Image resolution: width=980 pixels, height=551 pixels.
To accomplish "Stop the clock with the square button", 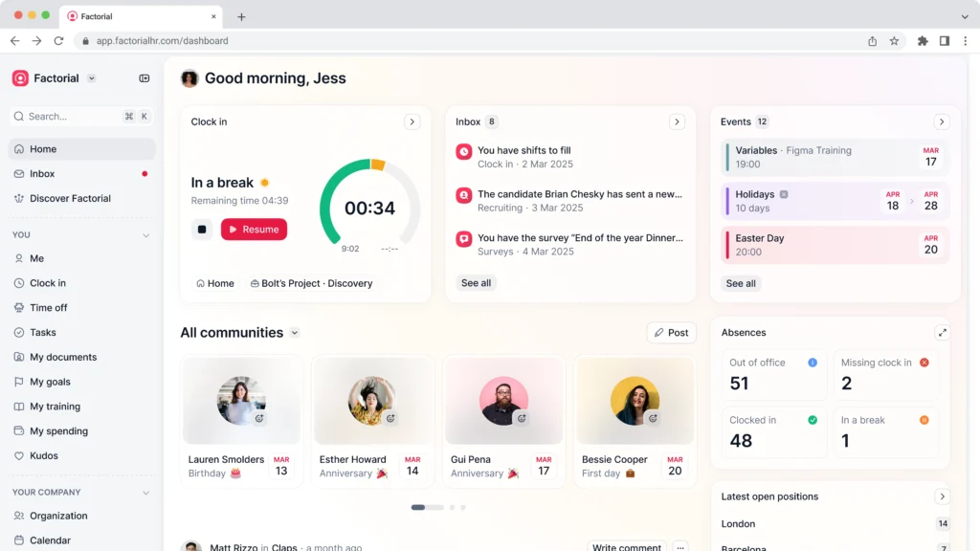I will point(202,230).
